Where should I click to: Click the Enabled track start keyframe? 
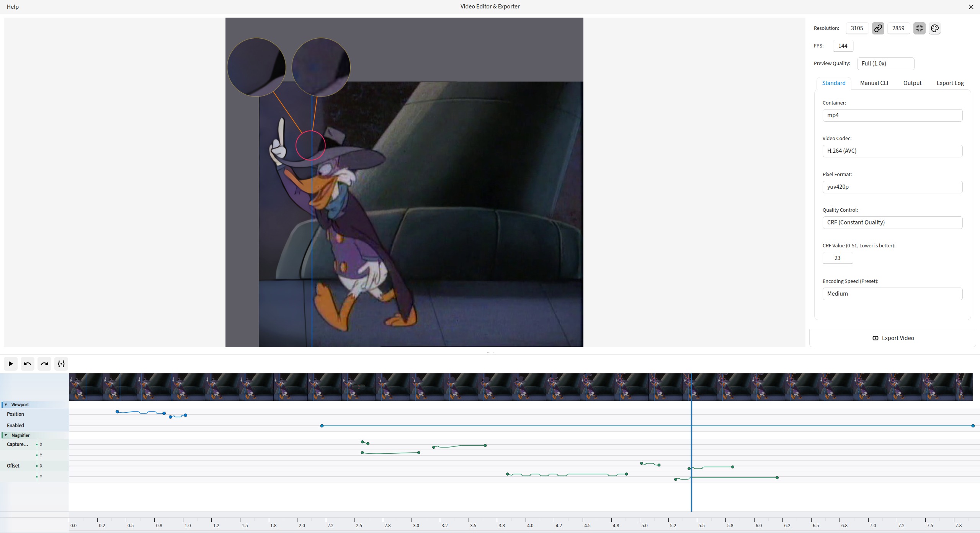[322, 426]
